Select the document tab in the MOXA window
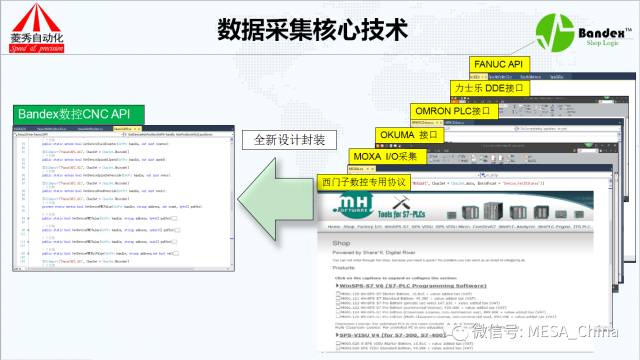This screenshot has width=640, height=360. [x=361, y=168]
